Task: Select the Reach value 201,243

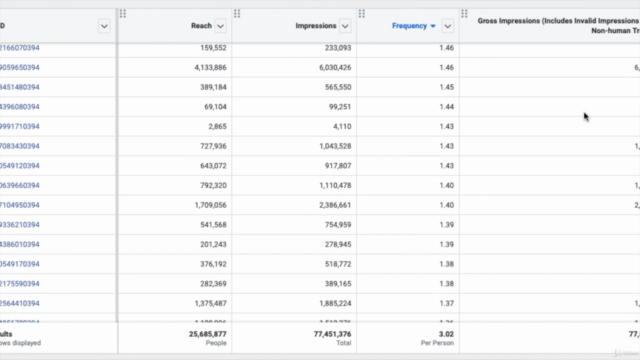Action: click(213, 244)
